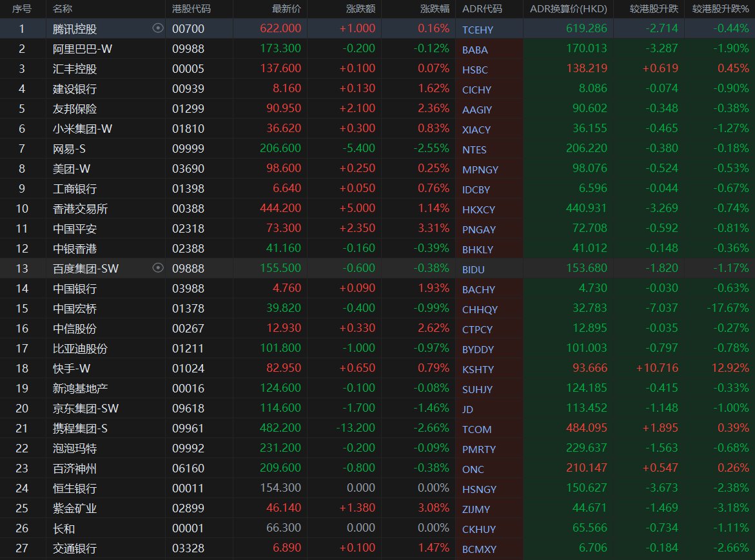The image size is (755, 560).
Task: Open ADR code TCEHY
Action: pyautogui.click(x=477, y=29)
